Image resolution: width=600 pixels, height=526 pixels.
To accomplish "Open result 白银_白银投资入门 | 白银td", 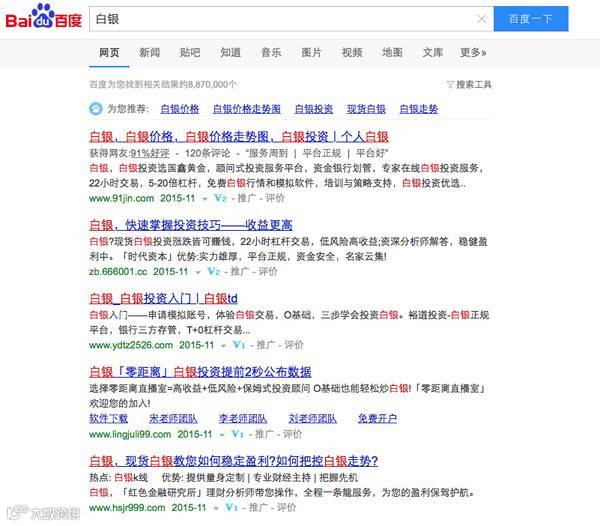I will pyautogui.click(x=163, y=298).
